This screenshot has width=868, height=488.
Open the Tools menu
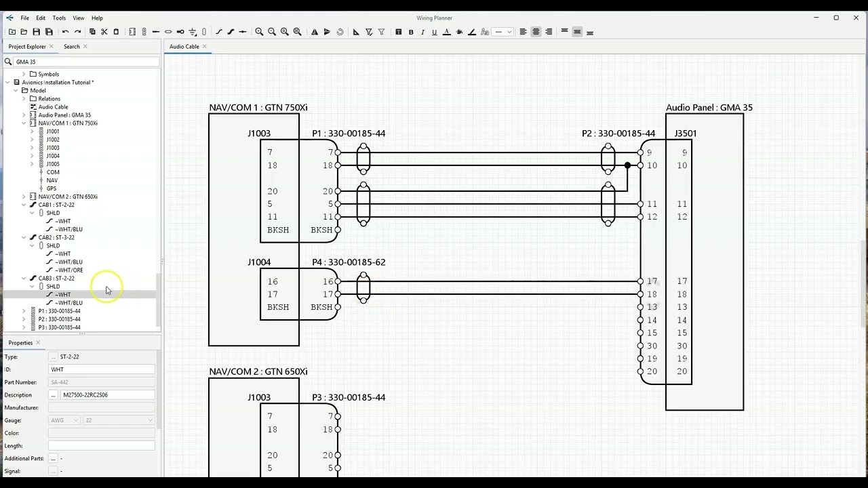[59, 18]
